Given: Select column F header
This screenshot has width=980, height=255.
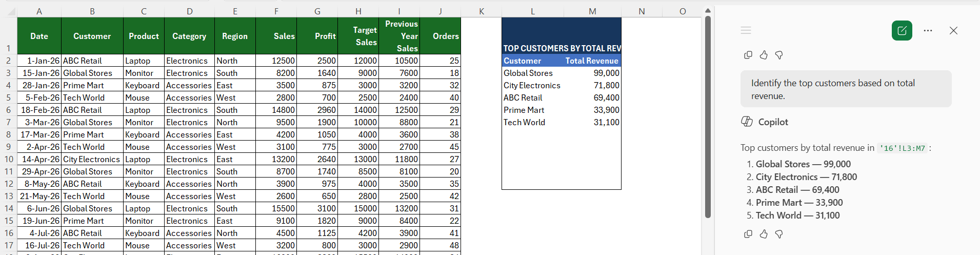Looking at the screenshot, I should [x=276, y=11].
